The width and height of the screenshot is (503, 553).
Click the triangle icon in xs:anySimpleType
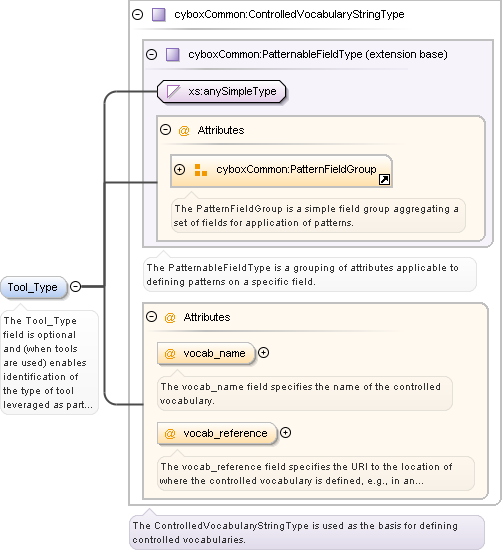174,91
